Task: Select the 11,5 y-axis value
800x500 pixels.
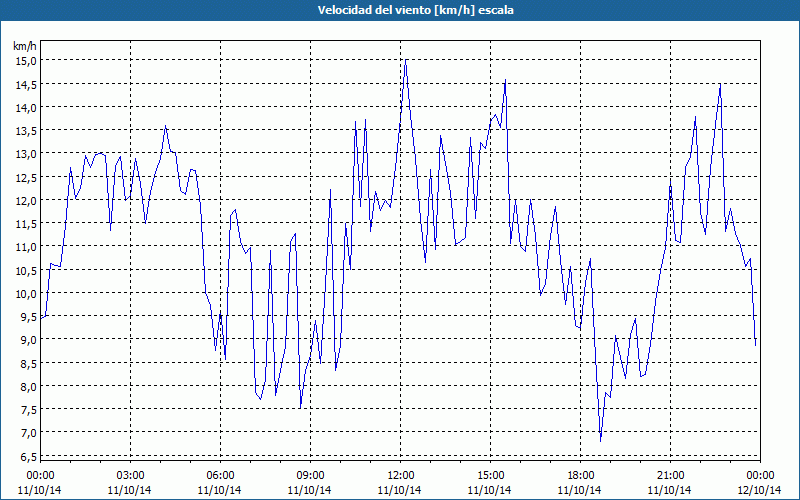Action: pyautogui.click(x=26, y=224)
